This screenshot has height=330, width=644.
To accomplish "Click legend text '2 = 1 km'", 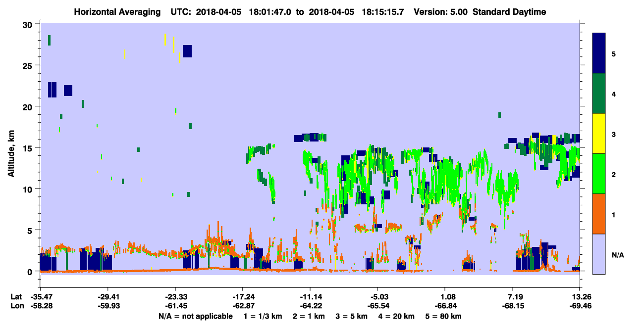I will tap(309, 316).
